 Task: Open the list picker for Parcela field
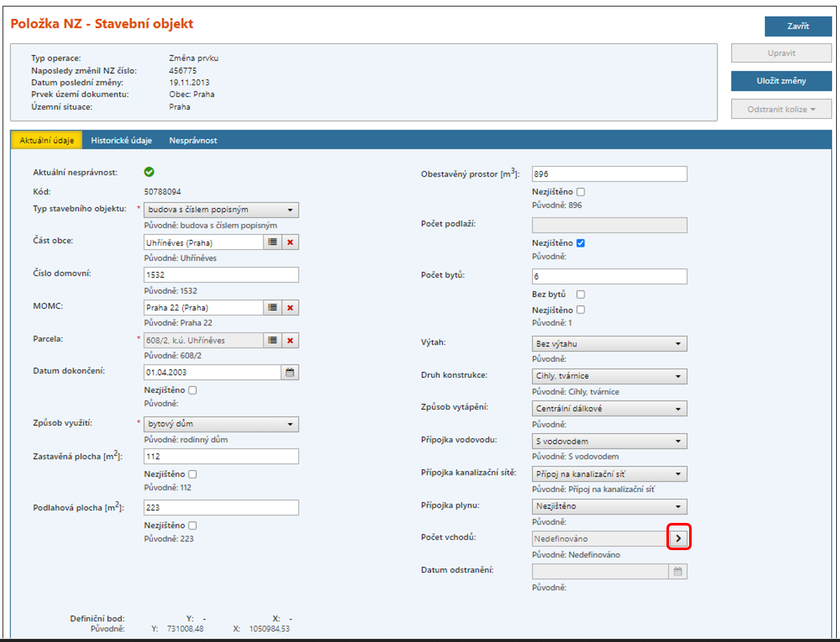coord(273,340)
